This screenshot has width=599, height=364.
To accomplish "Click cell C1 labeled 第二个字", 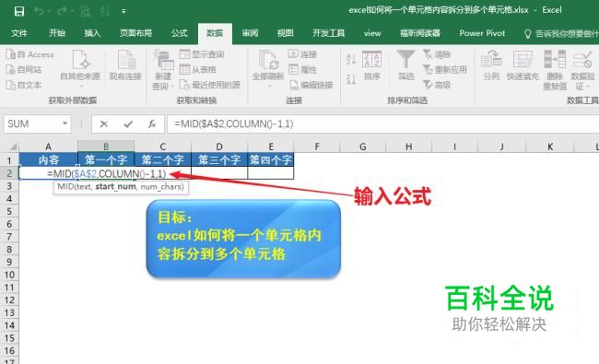I will coord(163,159).
